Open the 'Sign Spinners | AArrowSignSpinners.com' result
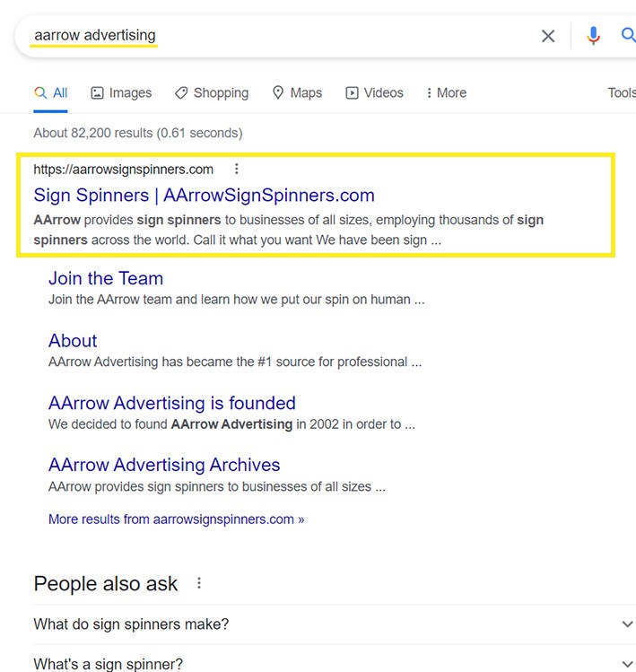This screenshot has height=672, width=636. [204, 196]
